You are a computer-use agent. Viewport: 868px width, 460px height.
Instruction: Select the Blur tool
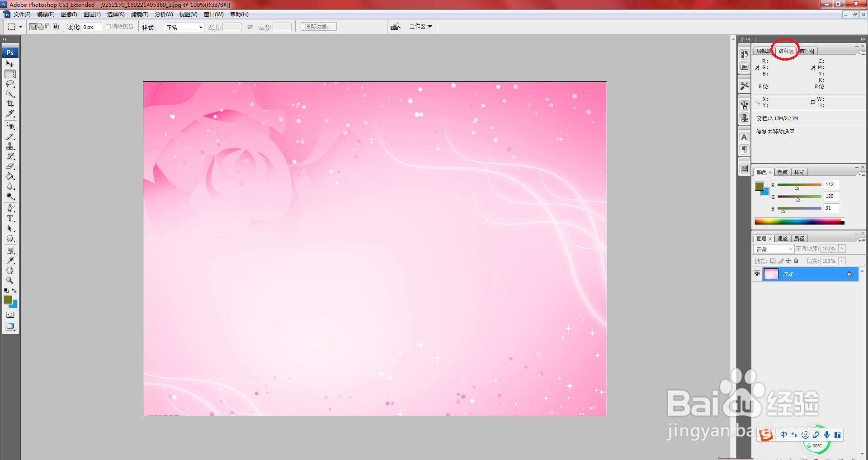(10, 186)
